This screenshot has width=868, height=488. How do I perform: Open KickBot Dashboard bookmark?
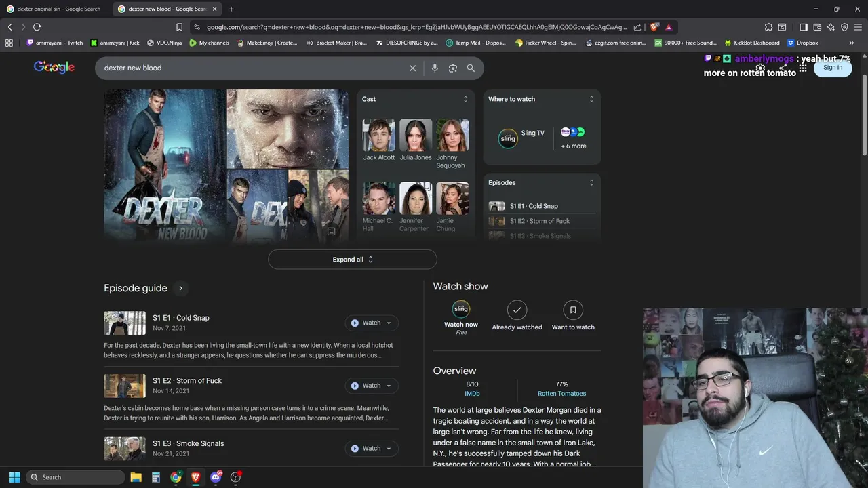coord(751,43)
